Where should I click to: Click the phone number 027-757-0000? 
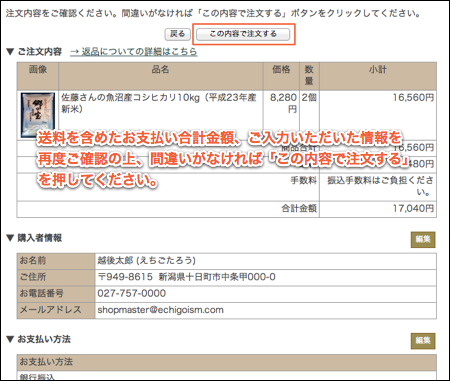tap(131, 293)
